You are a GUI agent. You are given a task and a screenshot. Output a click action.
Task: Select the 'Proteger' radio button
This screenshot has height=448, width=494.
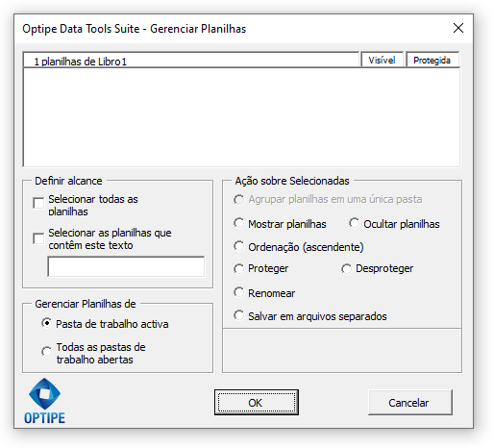(x=238, y=268)
